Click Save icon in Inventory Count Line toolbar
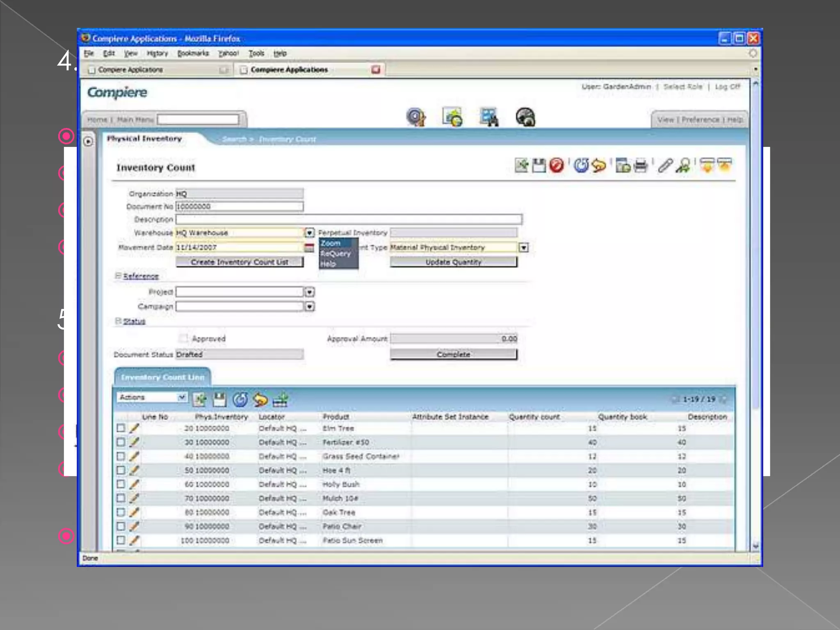The image size is (840, 630). point(219,399)
